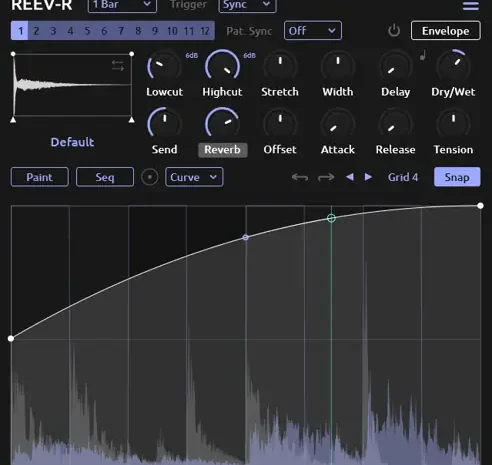Click the right impulse trim triangle
Viewport: 492px width, 465px height.
[132, 120]
